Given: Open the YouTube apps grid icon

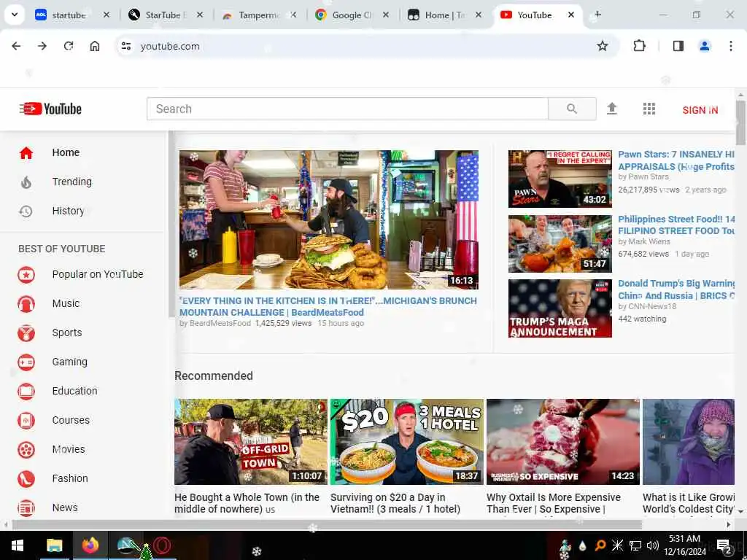Looking at the screenshot, I should tap(649, 109).
